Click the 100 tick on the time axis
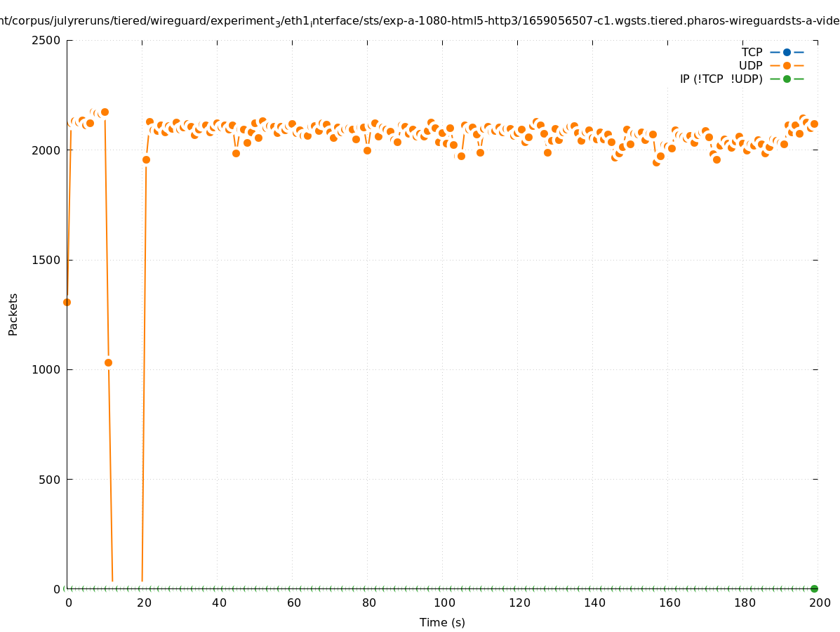The width and height of the screenshot is (840, 632). (x=444, y=603)
